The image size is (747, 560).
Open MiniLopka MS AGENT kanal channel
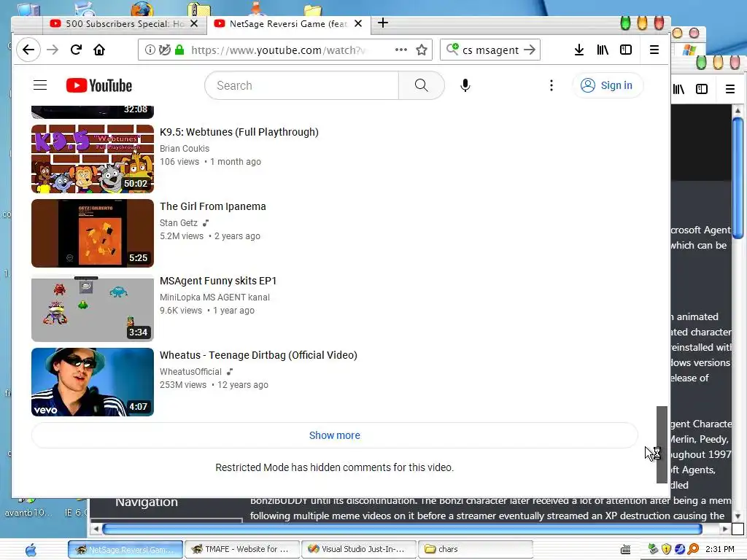point(215,297)
